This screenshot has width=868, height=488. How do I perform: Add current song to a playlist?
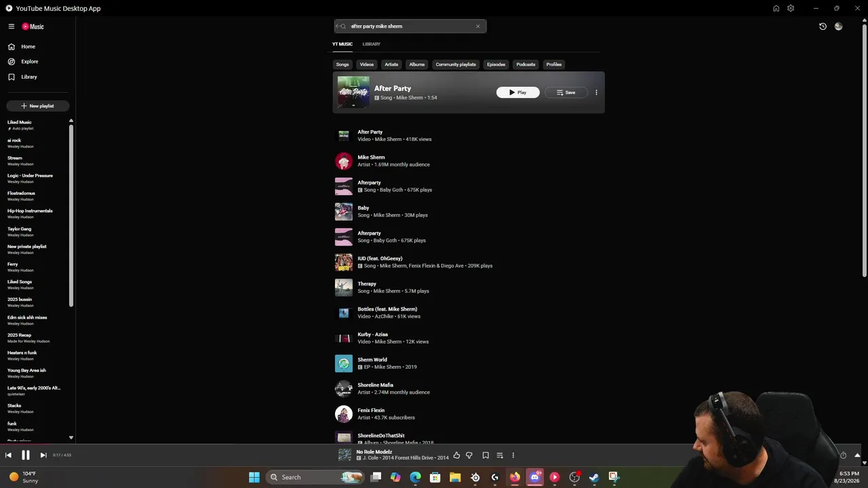(x=500, y=455)
